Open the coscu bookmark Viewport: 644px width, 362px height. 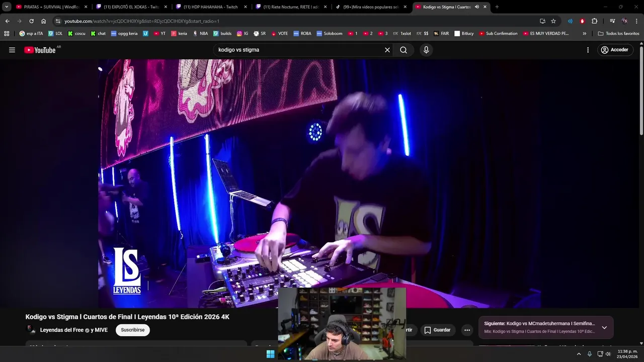[x=76, y=34]
